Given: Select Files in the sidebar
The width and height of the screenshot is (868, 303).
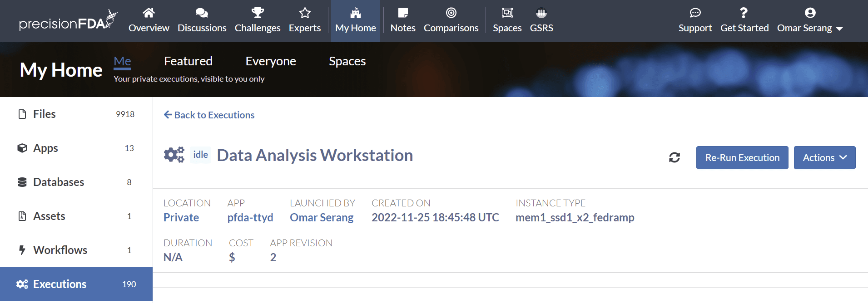Looking at the screenshot, I should (x=44, y=114).
